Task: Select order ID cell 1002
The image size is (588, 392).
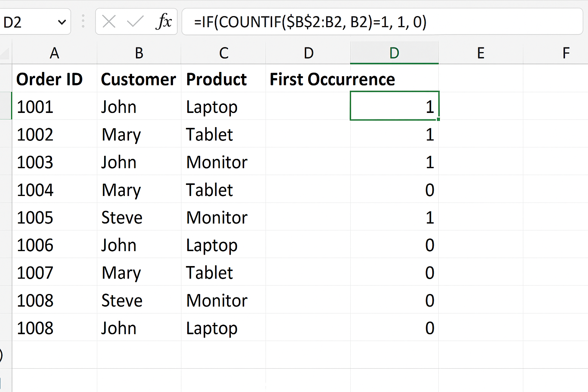Action: 54,134
